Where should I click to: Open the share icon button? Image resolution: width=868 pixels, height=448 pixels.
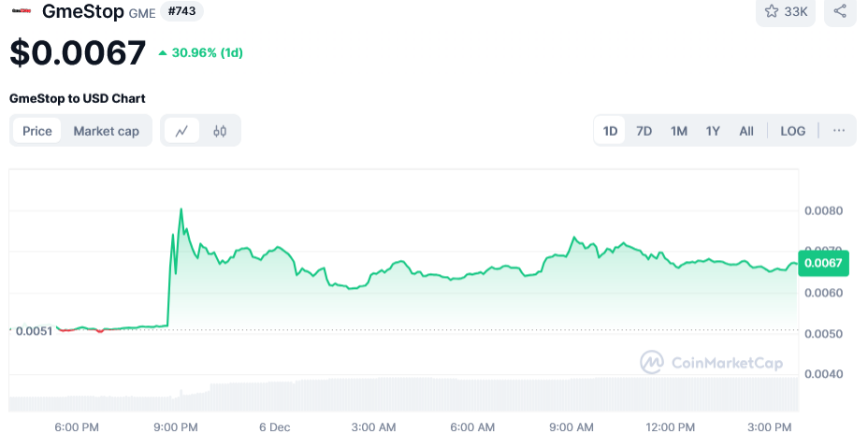pos(840,11)
